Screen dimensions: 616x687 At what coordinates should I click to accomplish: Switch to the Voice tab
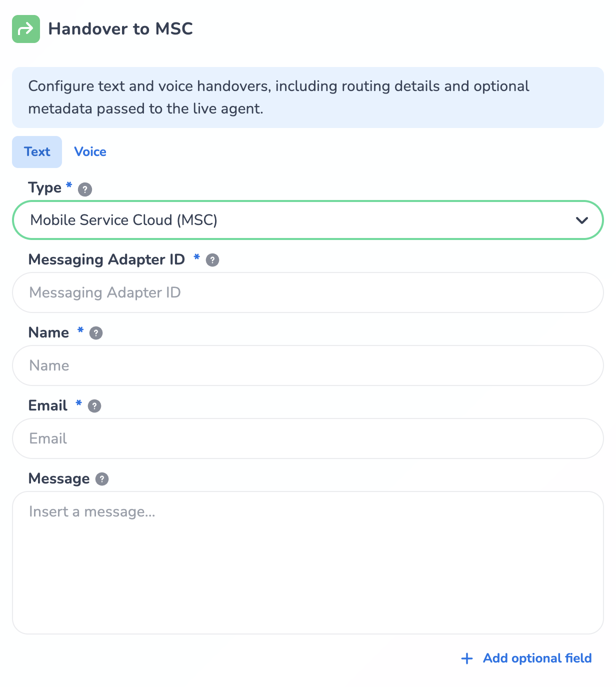(x=90, y=152)
